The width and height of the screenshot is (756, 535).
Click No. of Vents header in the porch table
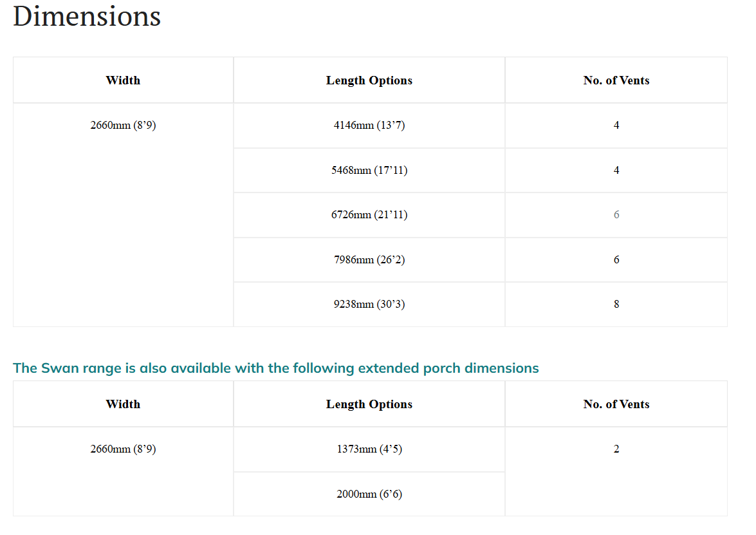[x=616, y=404]
